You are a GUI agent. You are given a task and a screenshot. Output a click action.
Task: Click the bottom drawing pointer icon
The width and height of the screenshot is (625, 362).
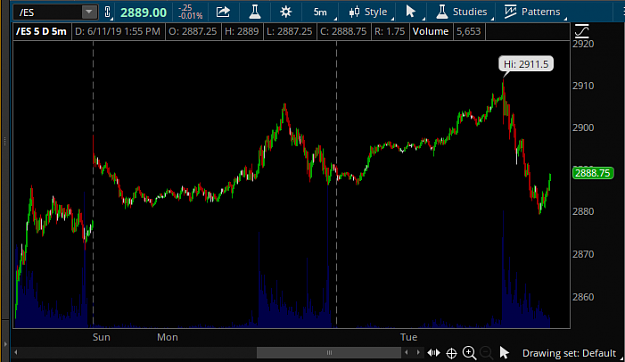click(504, 353)
